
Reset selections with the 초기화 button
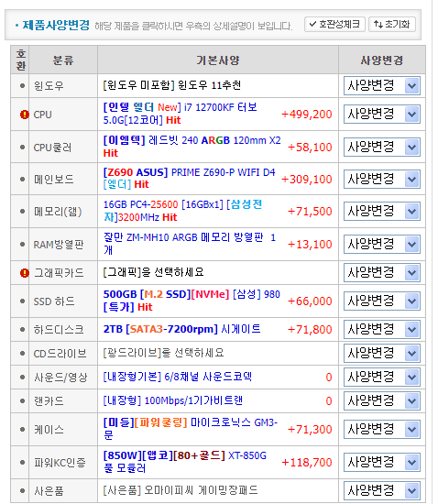tap(392, 25)
